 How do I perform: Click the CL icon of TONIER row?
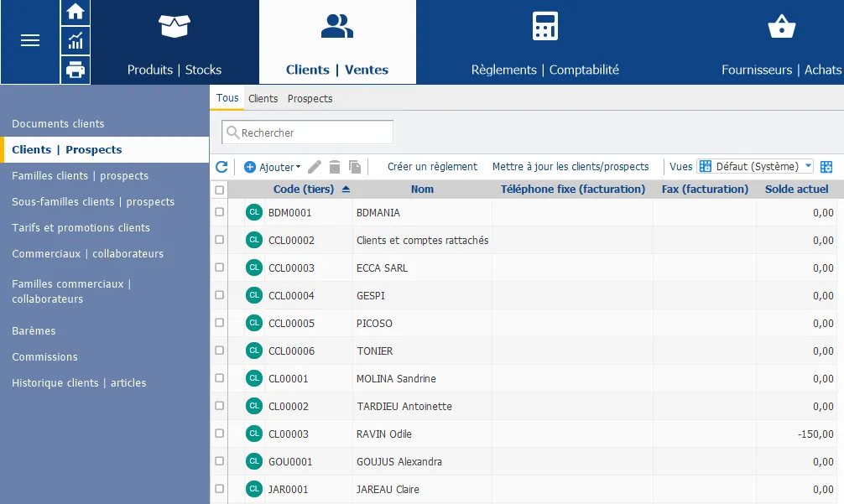click(x=254, y=351)
